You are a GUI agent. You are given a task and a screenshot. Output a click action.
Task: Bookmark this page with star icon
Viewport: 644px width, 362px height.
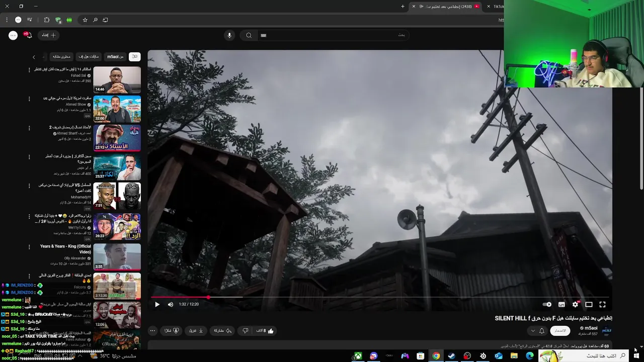85,20
